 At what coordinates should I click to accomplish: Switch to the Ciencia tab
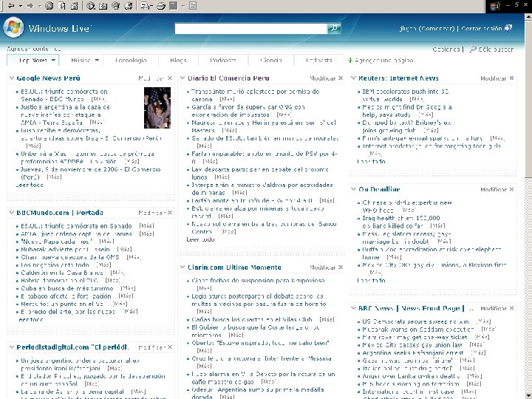coord(271,61)
